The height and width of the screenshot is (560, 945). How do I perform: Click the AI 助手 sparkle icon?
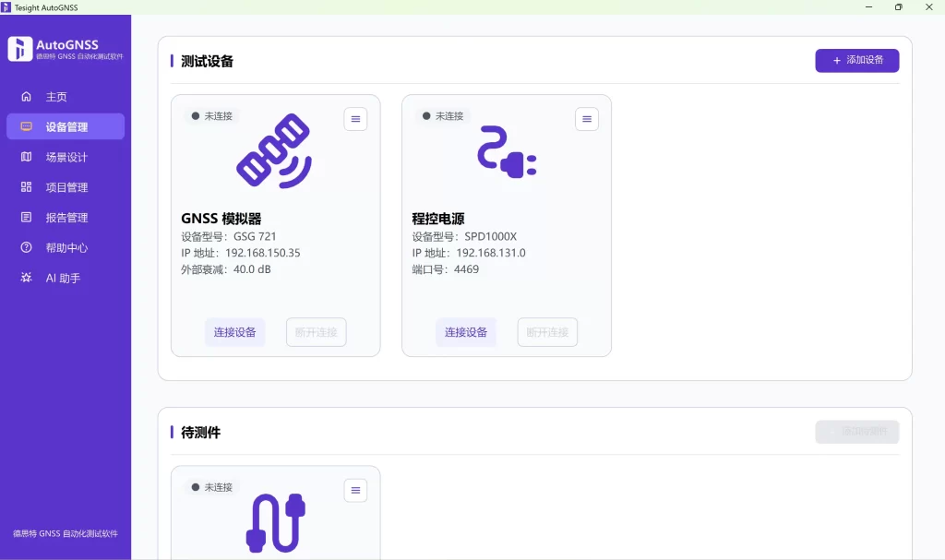tap(26, 278)
